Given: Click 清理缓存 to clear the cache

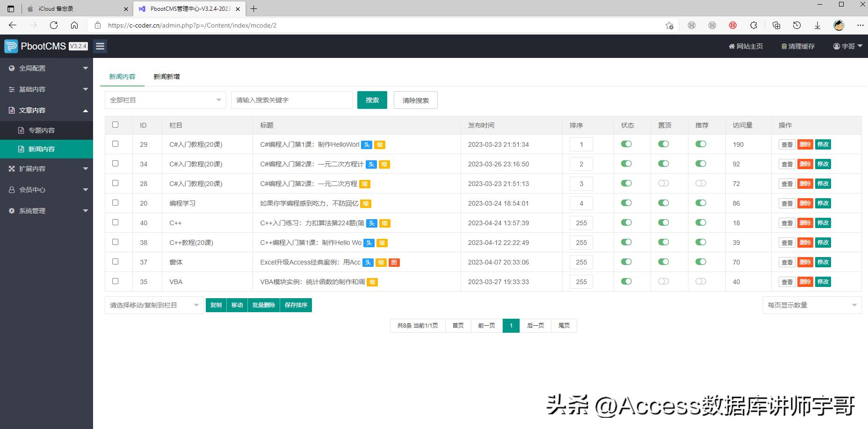Looking at the screenshot, I should [798, 46].
